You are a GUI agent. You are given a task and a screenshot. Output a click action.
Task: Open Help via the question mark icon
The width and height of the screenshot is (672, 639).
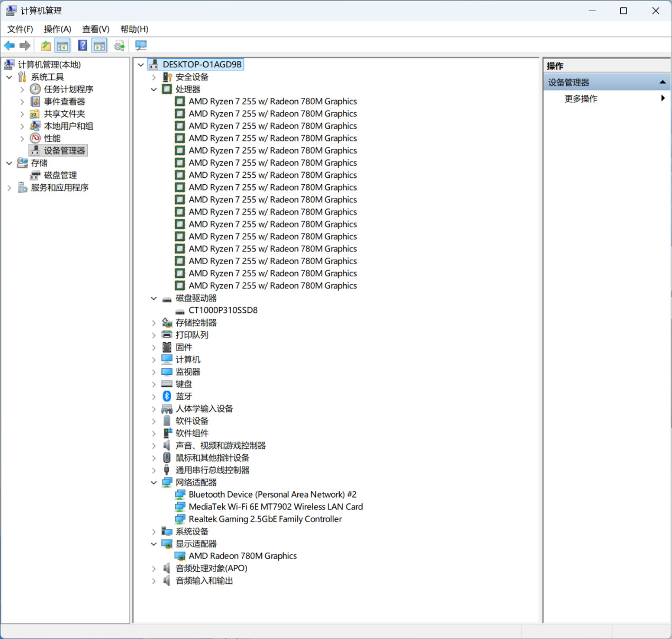(x=83, y=46)
